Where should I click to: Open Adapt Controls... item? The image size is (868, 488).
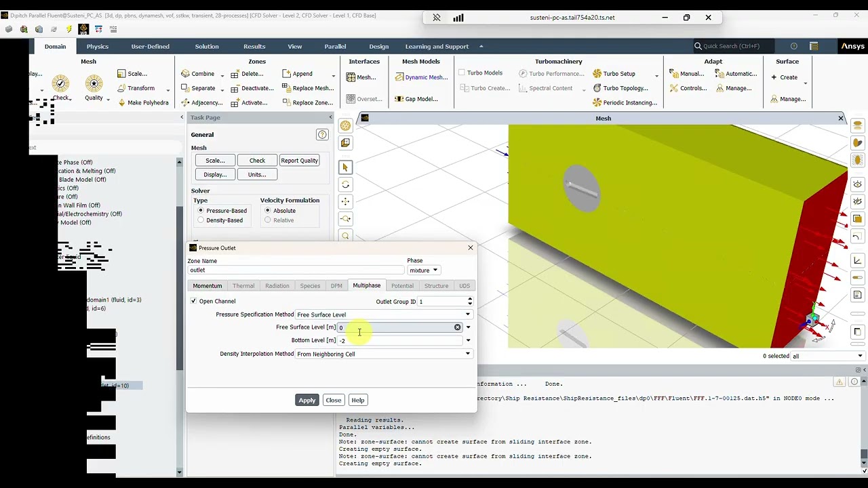coord(688,88)
